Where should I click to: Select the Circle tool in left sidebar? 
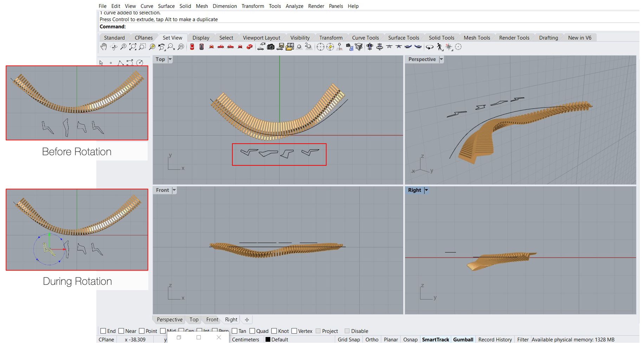pyautogui.click(x=140, y=63)
